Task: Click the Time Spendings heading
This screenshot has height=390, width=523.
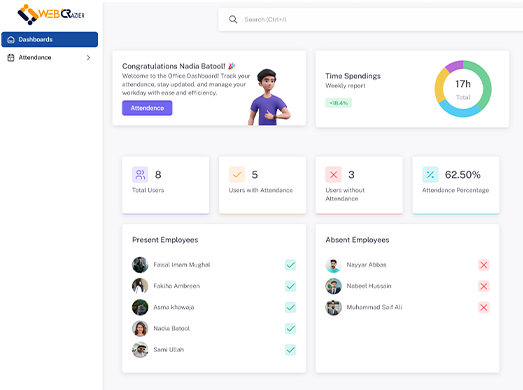Action: pos(353,76)
